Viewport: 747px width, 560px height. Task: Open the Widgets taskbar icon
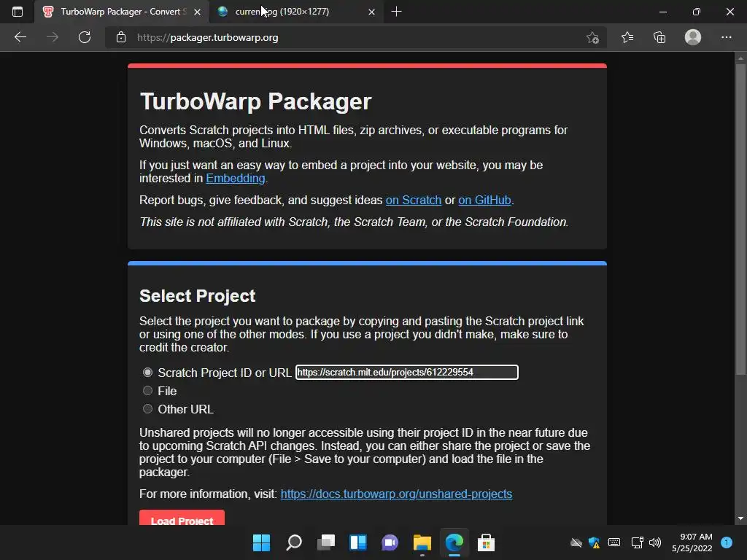[x=357, y=542]
